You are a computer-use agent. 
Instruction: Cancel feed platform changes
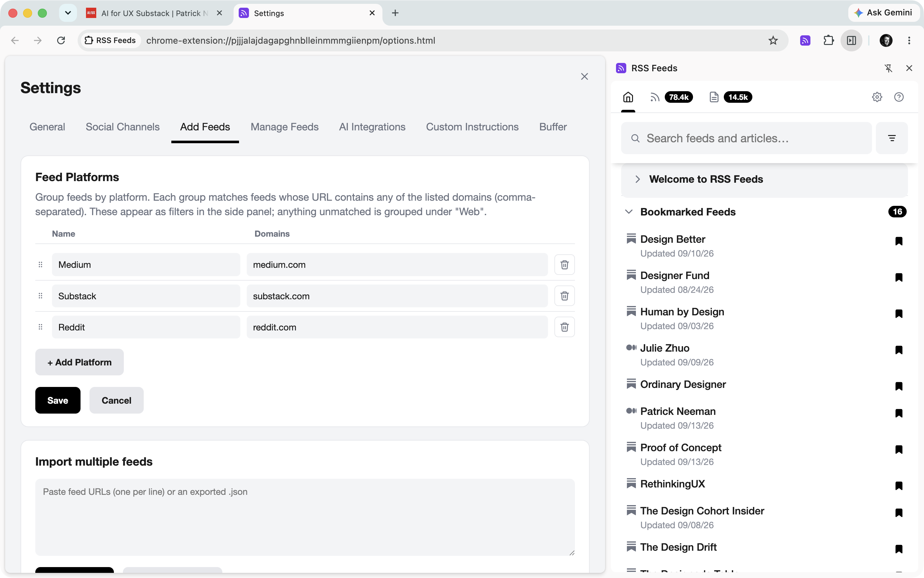pyautogui.click(x=116, y=400)
